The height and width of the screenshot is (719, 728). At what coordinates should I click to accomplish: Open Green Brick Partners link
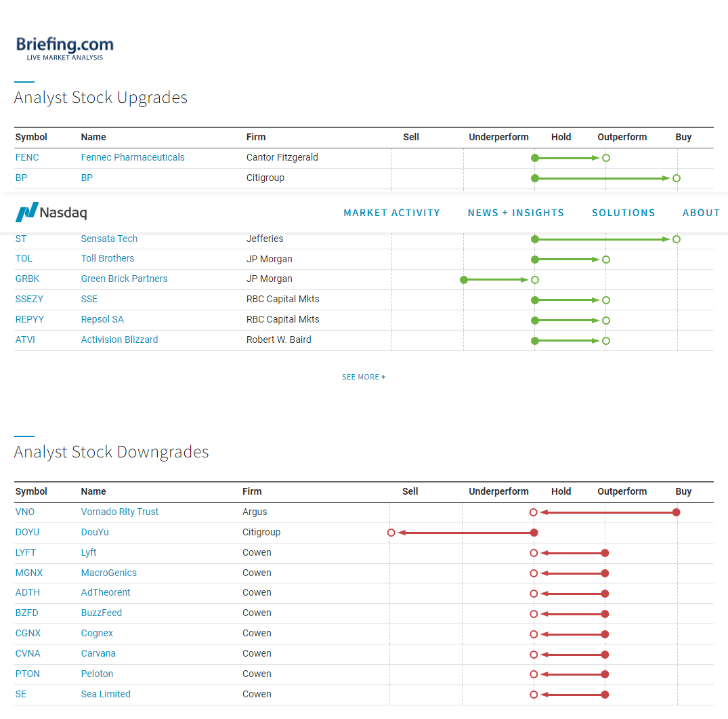point(124,279)
